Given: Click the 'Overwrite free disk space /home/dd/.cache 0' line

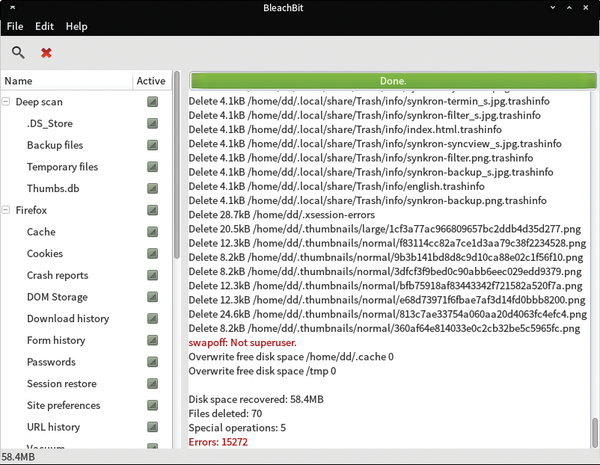Looking at the screenshot, I should [x=291, y=357].
